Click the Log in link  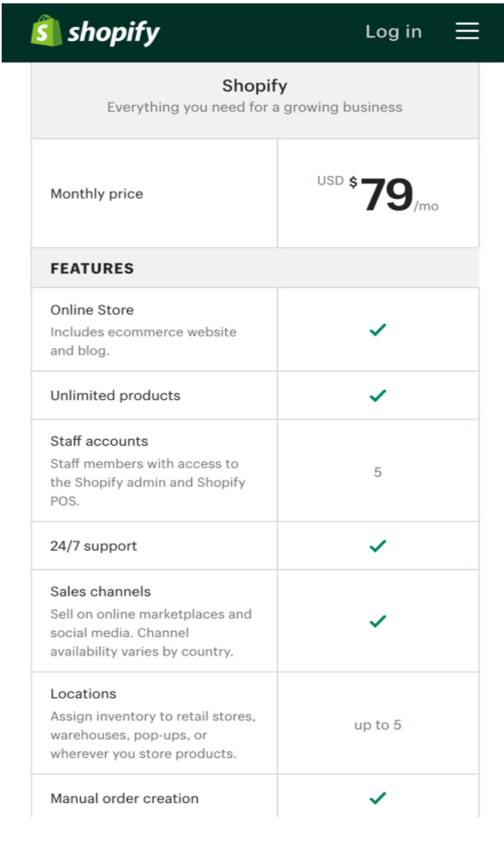click(393, 32)
